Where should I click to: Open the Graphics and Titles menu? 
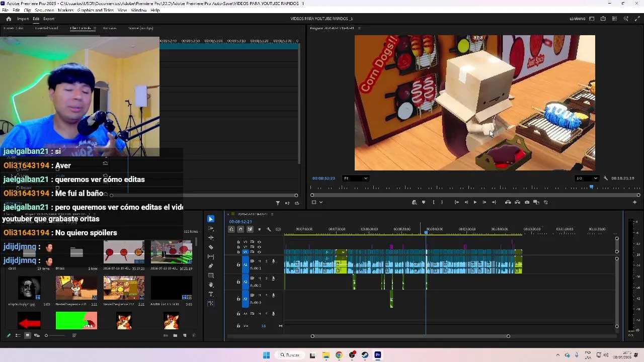(x=96, y=10)
